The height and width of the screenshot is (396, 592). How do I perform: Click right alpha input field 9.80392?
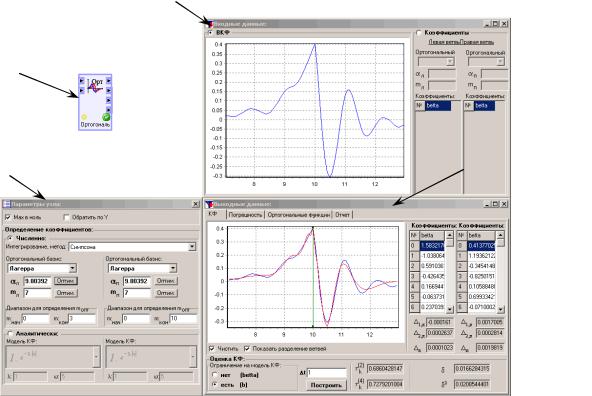coord(137,281)
